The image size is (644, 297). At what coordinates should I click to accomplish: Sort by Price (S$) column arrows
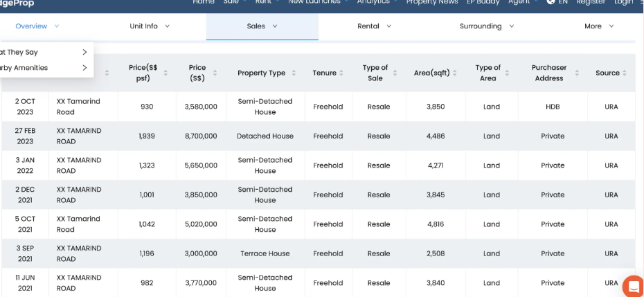coord(215,73)
